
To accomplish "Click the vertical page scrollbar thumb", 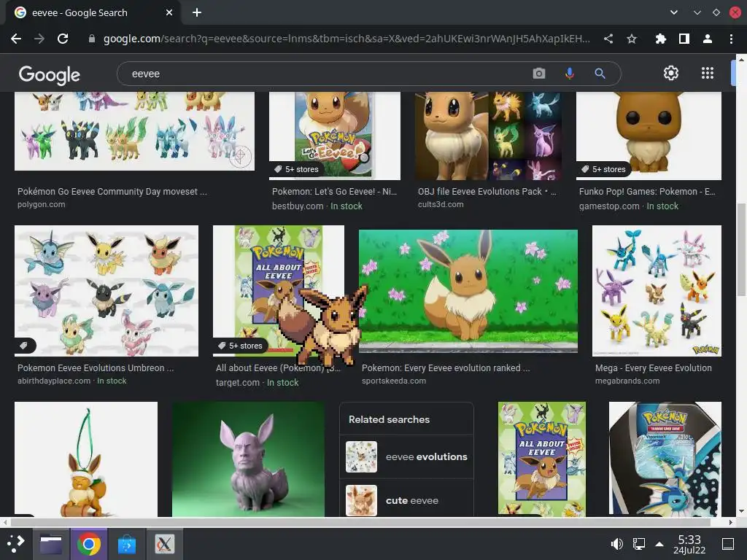I will point(741,249).
